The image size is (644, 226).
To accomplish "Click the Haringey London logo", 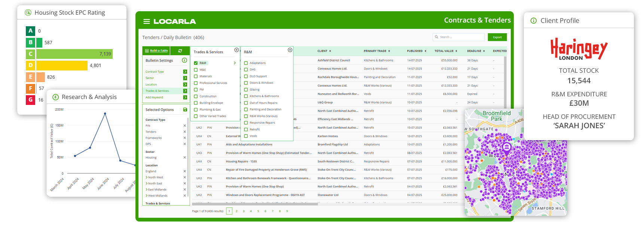I will 579,49.
